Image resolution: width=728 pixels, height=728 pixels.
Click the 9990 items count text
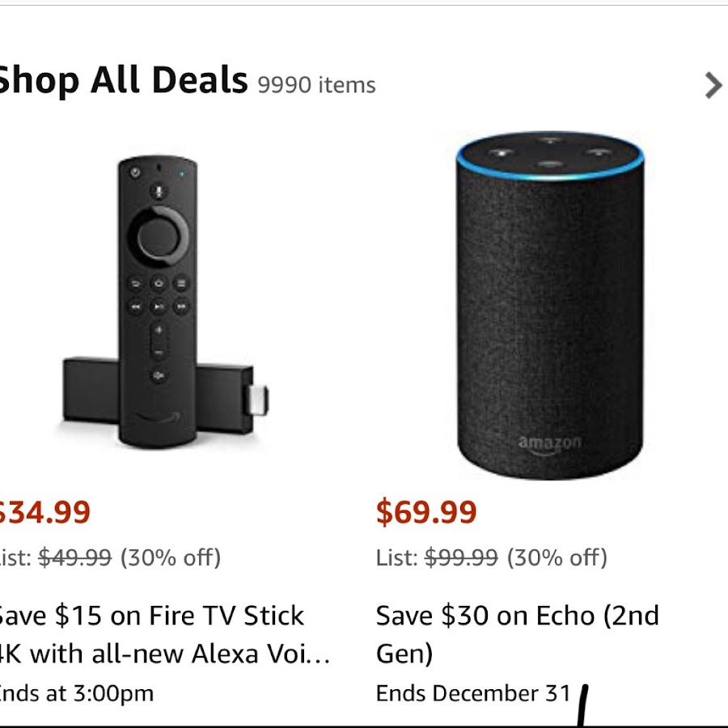tap(316, 85)
